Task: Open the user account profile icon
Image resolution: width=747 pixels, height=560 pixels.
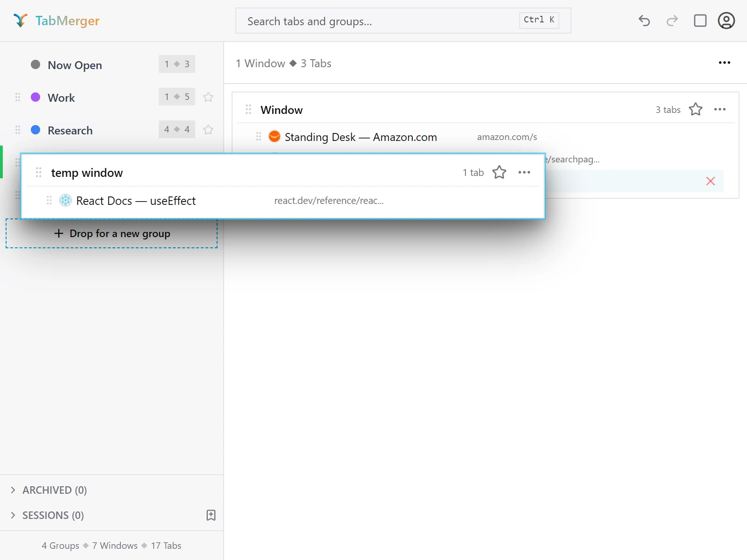Action: [726, 21]
